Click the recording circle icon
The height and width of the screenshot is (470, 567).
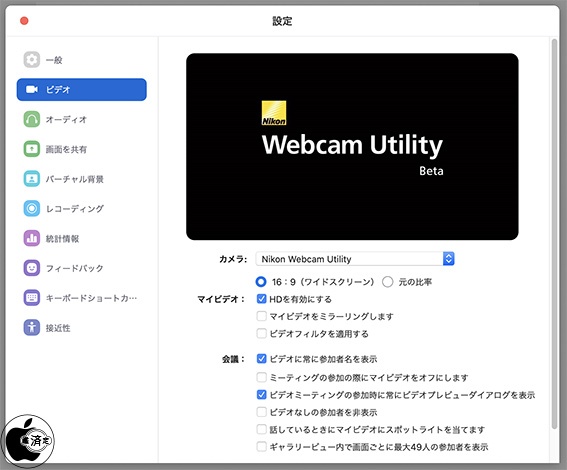coord(32,208)
